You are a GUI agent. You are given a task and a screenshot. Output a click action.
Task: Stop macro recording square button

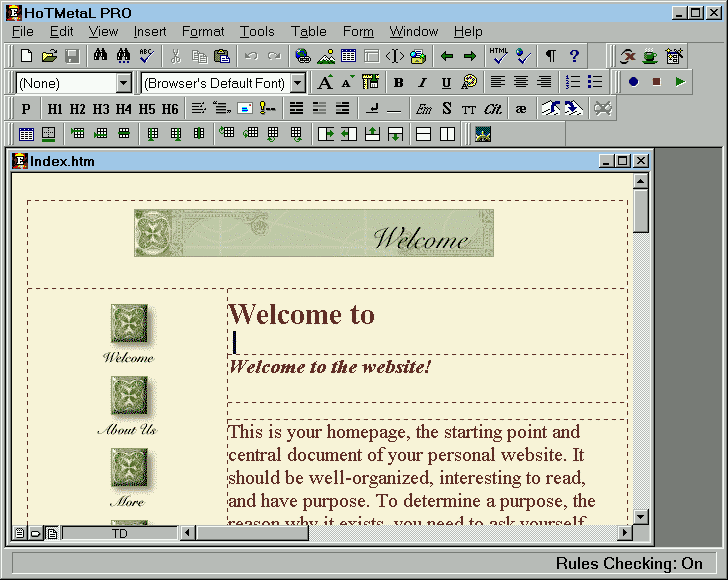(x=656, y=82)
